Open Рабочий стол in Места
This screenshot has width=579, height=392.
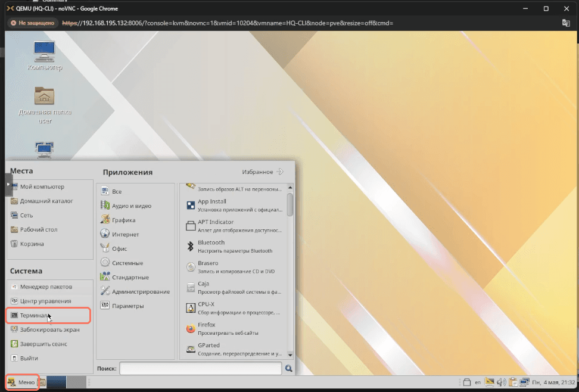click(x=50, y=230)
